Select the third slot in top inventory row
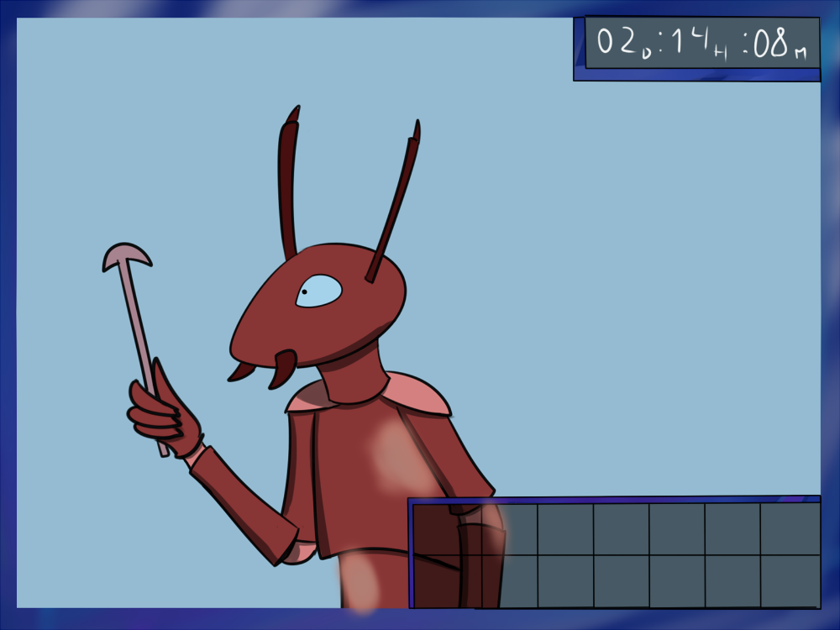Screen dimensions: 840x630 pos(565,529)
